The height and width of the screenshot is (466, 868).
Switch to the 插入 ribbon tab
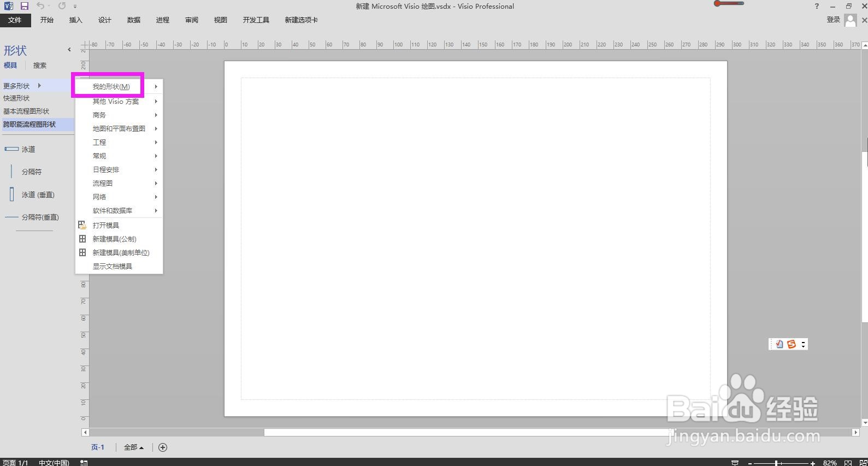pos(76,20)
